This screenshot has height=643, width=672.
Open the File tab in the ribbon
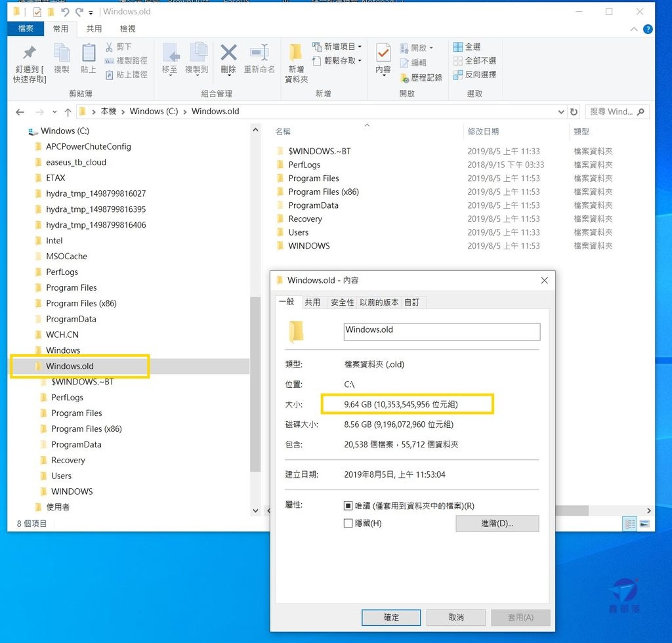point(26,29)
